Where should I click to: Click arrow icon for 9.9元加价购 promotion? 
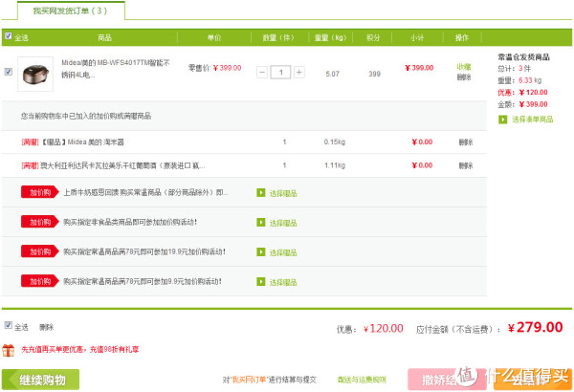260,281
